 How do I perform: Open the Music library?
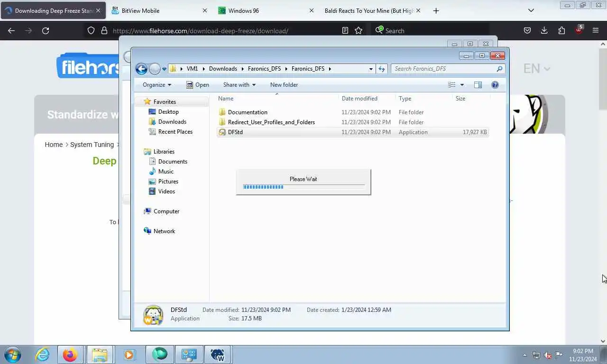[x=166, y=172]
